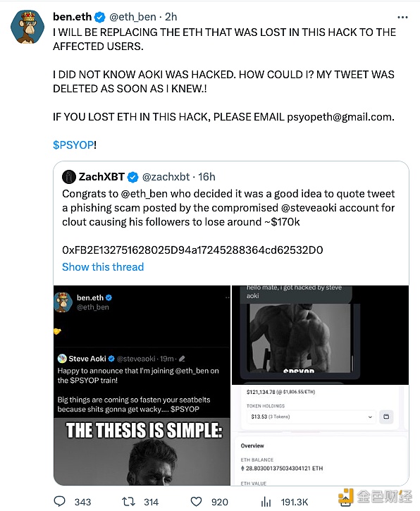The height and width of the screenshot is (511, 420).
Task: Open Show this thread link
Action: [x=103, y=267]
